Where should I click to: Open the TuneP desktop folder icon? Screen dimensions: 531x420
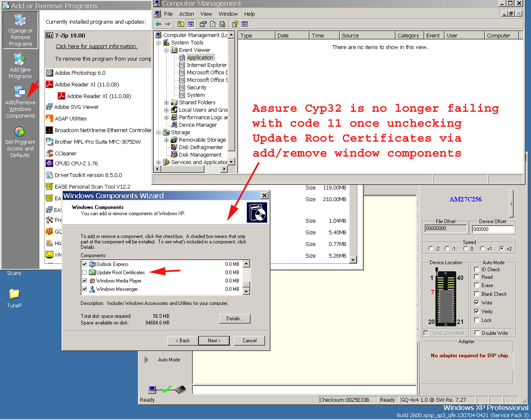14,294
